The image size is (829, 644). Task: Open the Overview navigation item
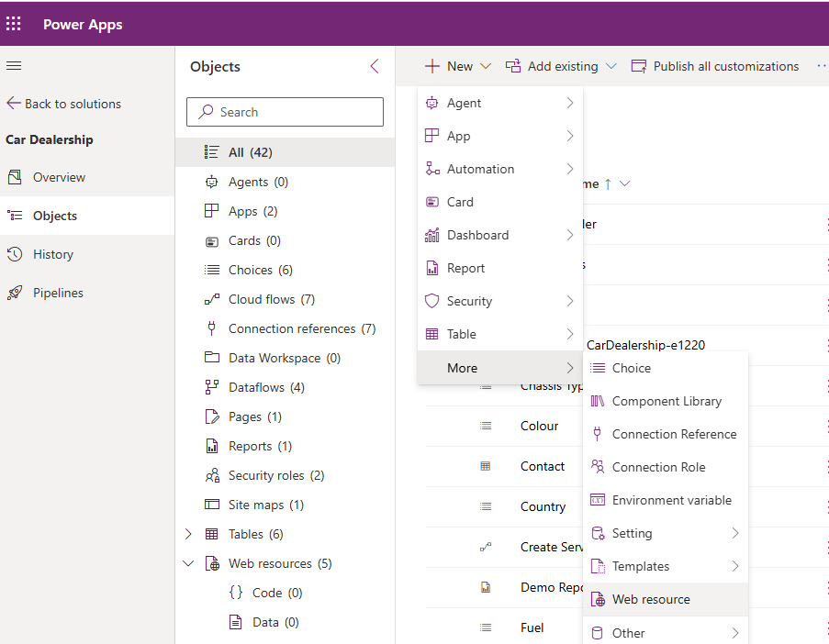(59, 177)
